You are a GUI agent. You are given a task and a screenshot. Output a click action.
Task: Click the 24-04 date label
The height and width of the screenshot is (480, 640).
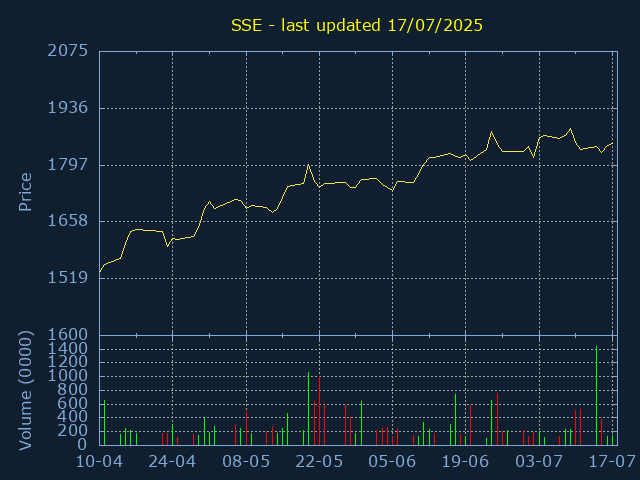pyautogui.click(x=172, y=462)
